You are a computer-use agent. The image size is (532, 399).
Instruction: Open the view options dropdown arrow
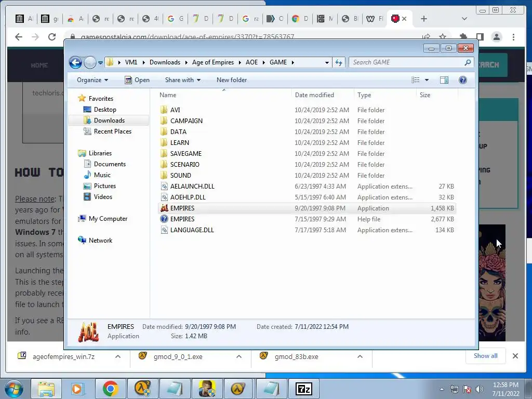[427, 80]
